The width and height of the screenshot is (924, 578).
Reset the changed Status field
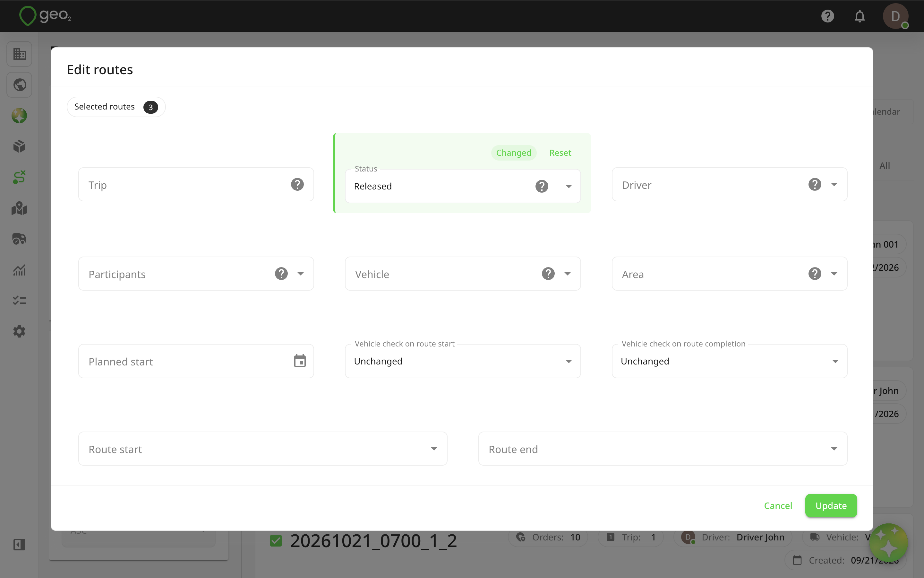(560, 153)
